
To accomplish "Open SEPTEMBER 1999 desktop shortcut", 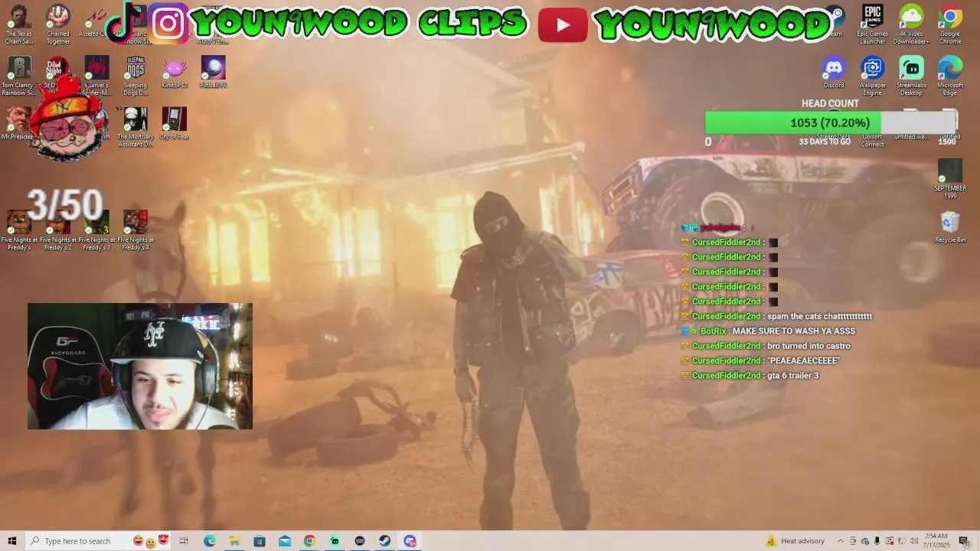I will point(950,178).
